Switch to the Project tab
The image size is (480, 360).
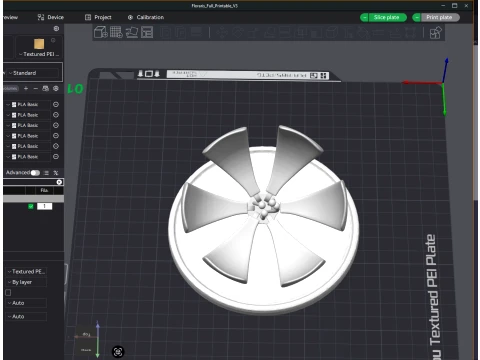98,17
